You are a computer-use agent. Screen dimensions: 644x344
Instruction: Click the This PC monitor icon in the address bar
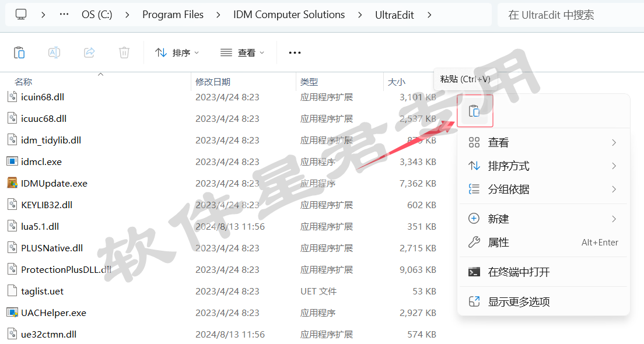[21, 15]
